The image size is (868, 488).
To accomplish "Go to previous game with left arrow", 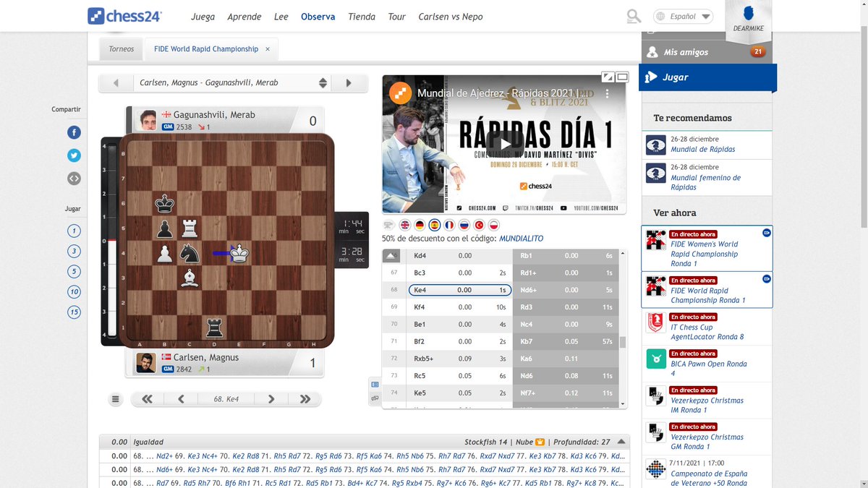I will [x=116, y=83].
